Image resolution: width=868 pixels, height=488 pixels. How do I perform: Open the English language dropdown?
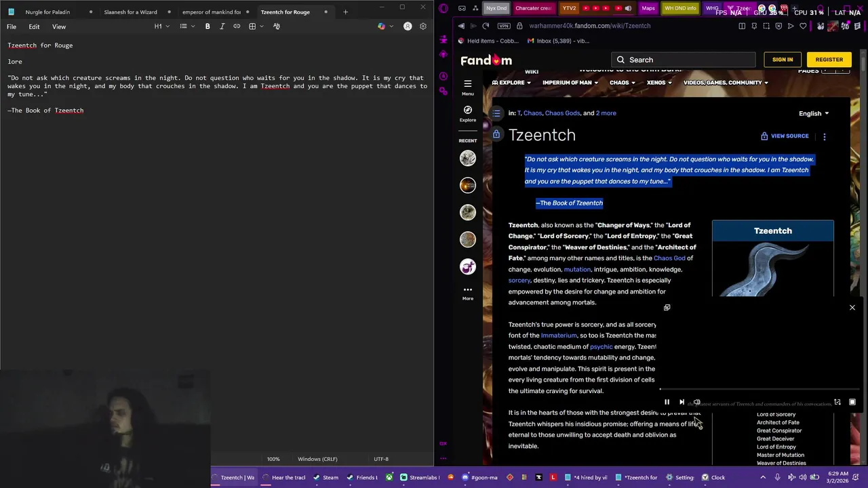click(814, 113)
